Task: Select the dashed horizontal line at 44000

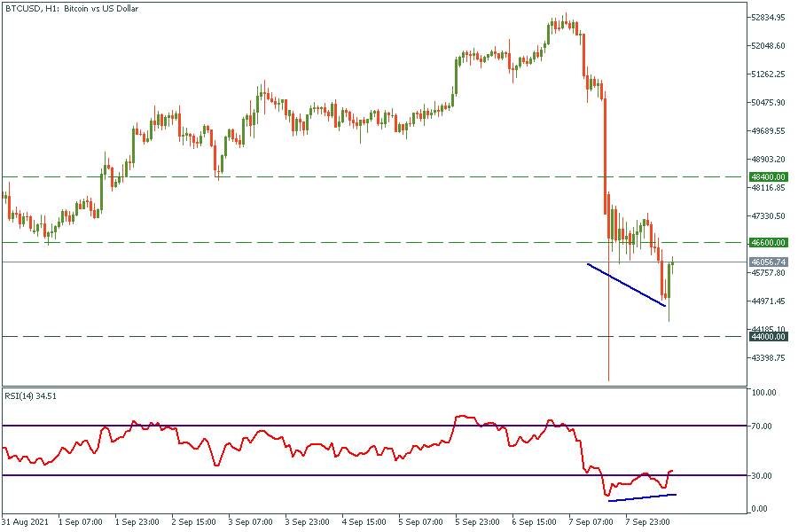Action: (x=355, y=337)
